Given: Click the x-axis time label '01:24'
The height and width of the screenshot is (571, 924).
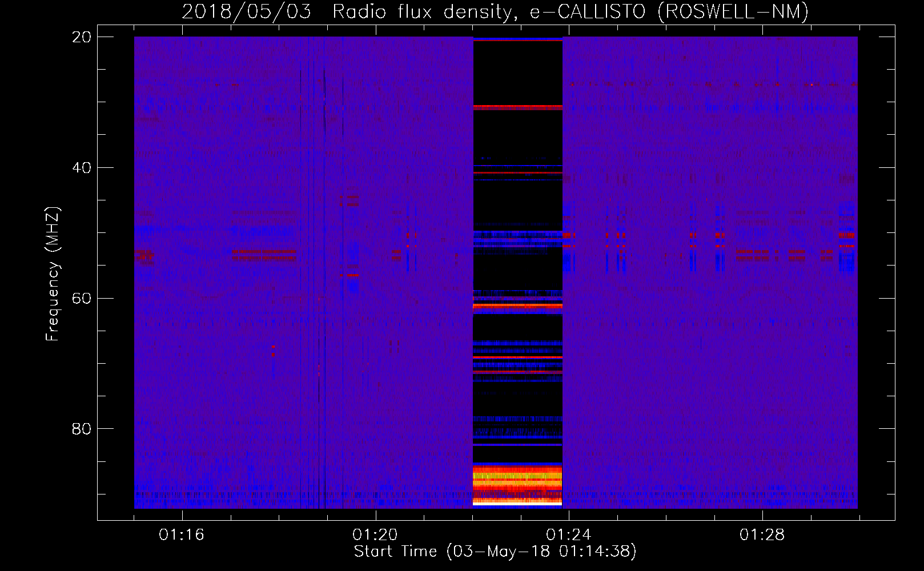Looking at the screenshot, I should click(x=569, y=535).
